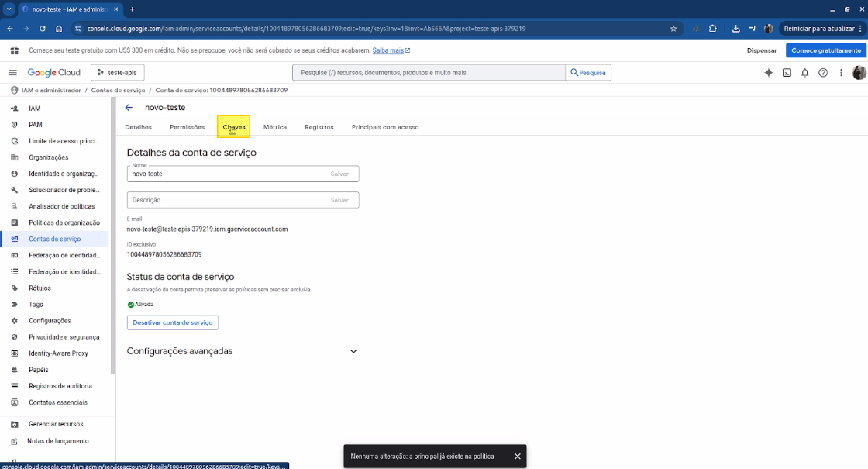This screenshot has height=469, width=868.
Task: Dismiss the 'Nenhuma alteração' toast with X
Action: tap(518, 457)
